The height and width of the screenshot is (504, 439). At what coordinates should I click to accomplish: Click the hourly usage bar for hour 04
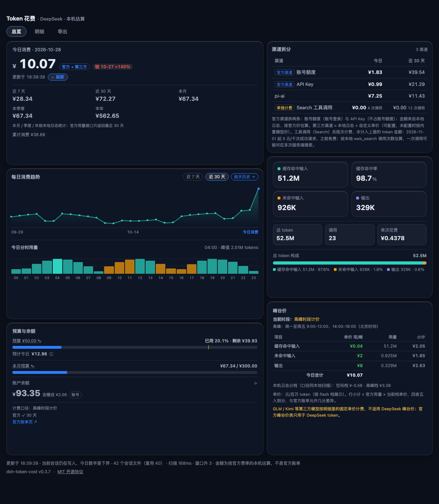tap(57, 266)
